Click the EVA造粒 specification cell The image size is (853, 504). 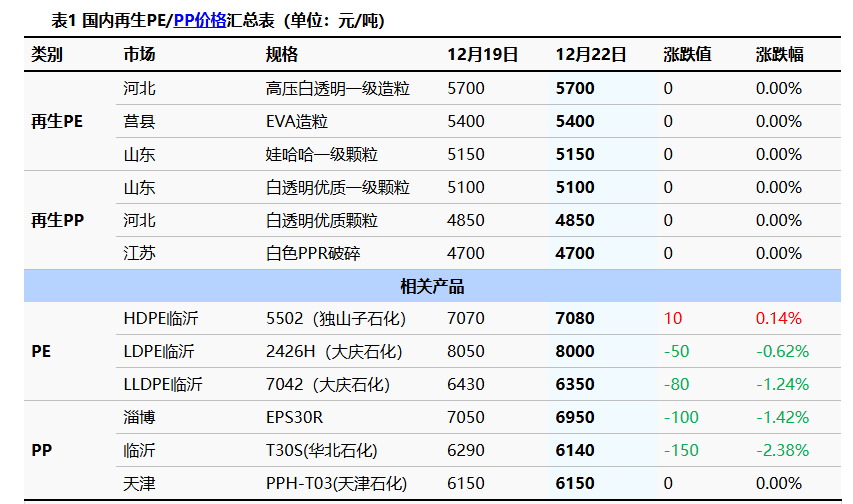point(297,122)
